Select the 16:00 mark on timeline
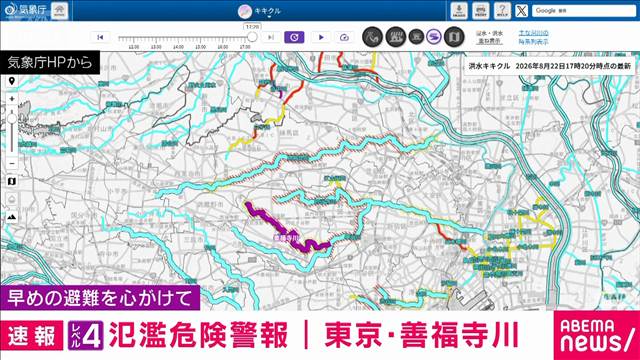 pos(223,47)
